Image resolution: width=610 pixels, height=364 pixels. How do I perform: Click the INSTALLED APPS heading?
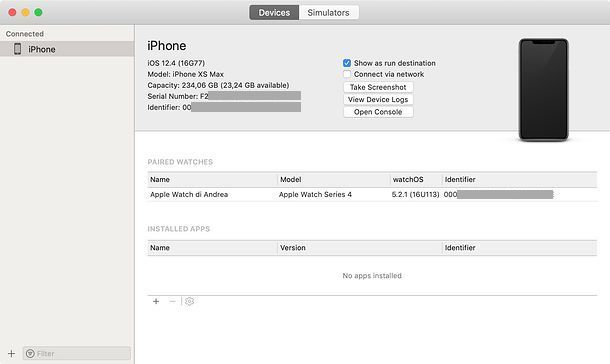click(x=179, y=229)
